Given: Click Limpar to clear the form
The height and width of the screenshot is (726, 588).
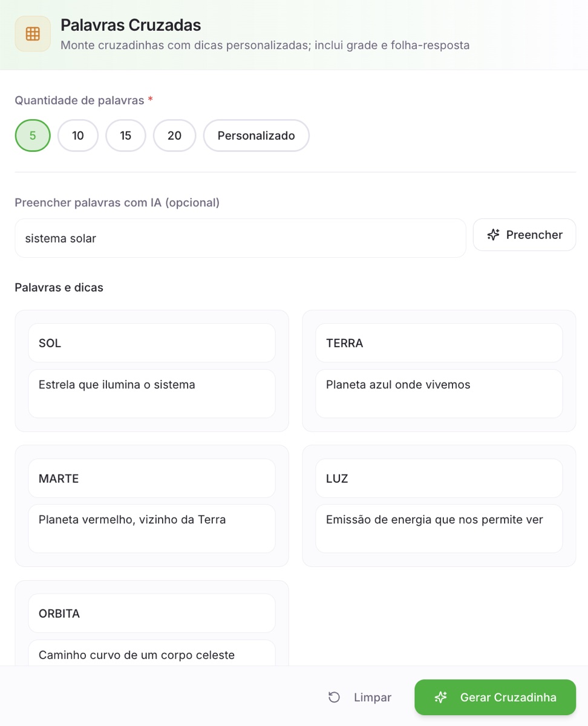Looking at the screenshot, I should (x=360, y=698).
